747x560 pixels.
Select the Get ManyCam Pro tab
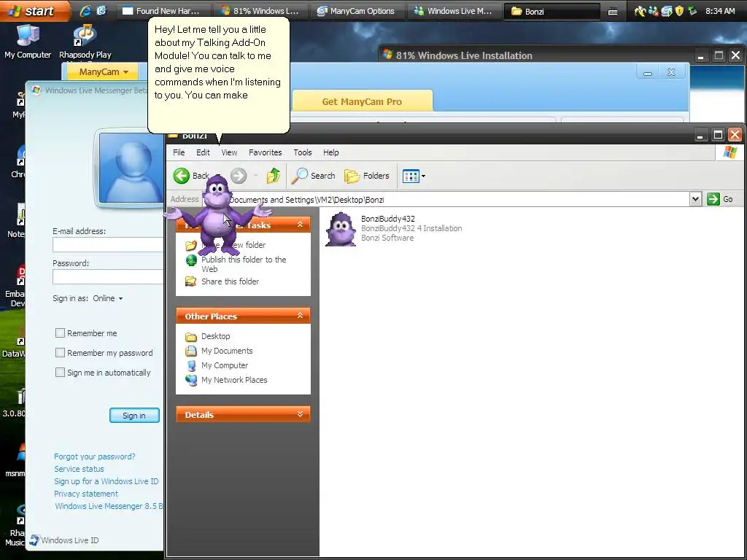362,101
